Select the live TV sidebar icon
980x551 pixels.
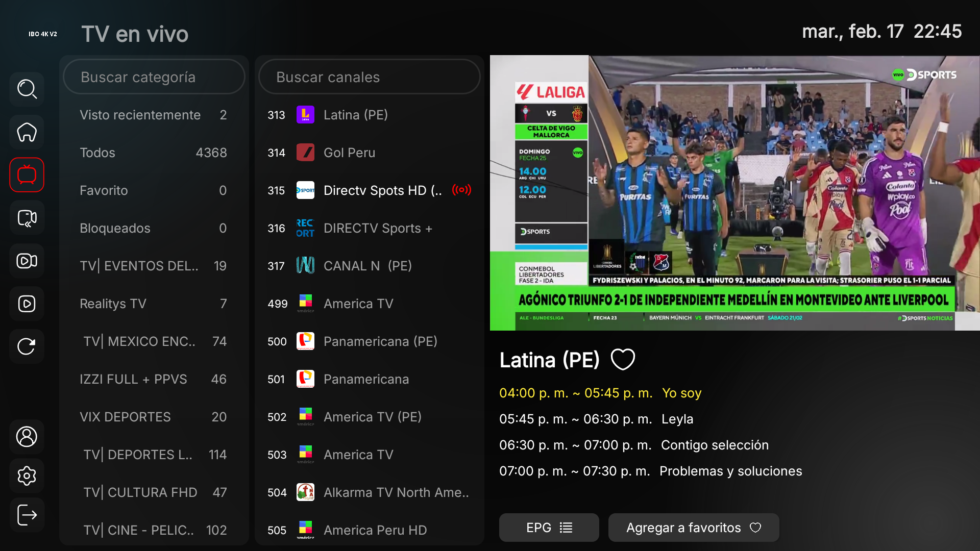[x=27, y=175]
